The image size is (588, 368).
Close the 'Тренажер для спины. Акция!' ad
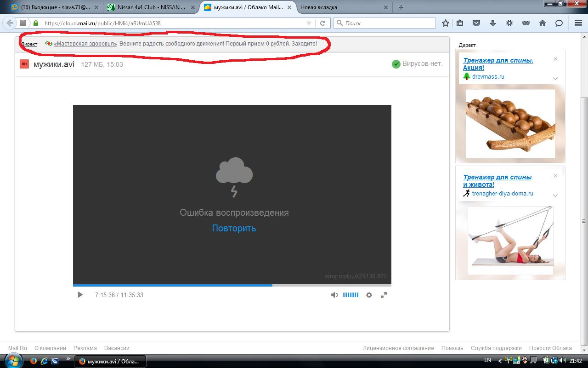pyautogui.click(x=555, y=59)
